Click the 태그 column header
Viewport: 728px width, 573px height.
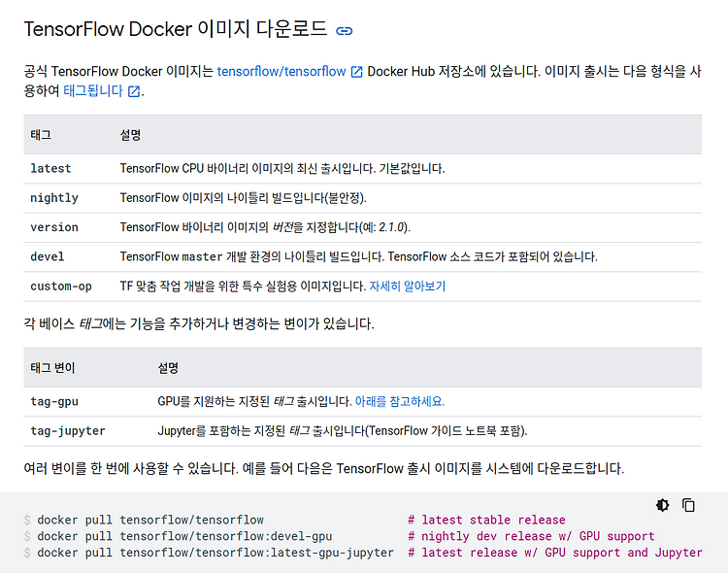click(41, 135)
